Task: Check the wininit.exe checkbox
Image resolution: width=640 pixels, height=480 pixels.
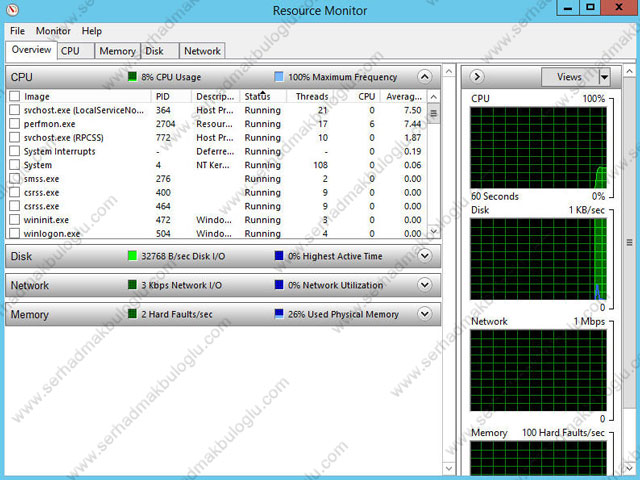Action: pos(14,220)
